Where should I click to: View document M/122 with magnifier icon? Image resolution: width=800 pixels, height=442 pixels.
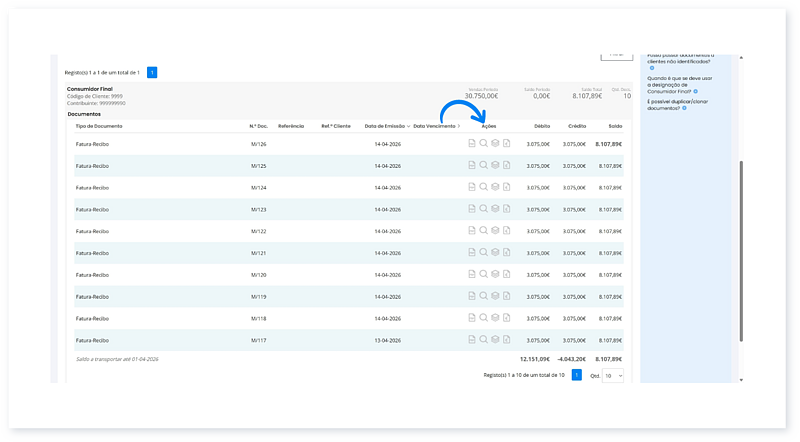pyautogui.click(x=483, y=231)
